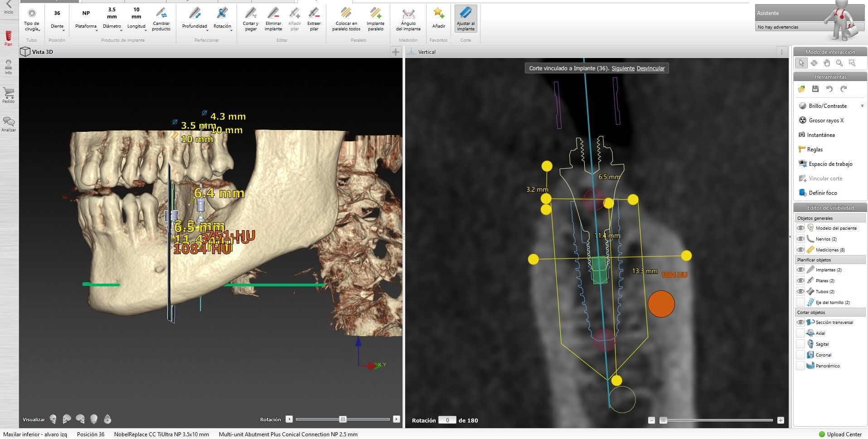868x439 pixels.
Task: Click the Desvincular link above the slice
Action: 650,68
